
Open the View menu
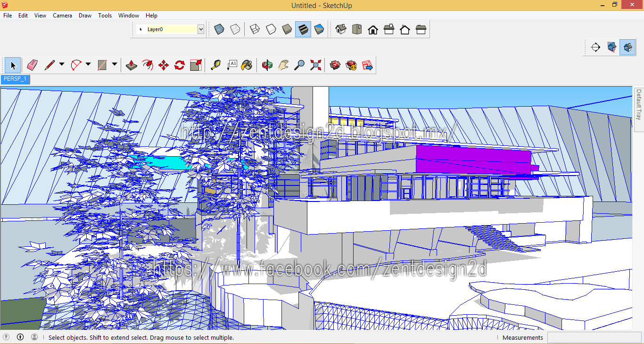coord(41,16)
